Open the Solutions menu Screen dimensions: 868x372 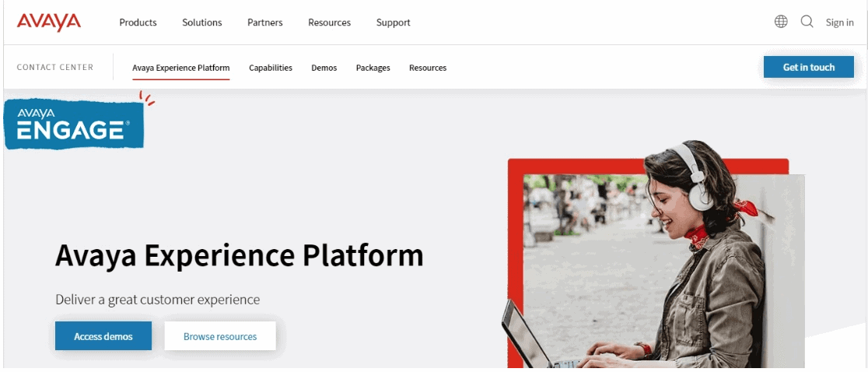202,23
